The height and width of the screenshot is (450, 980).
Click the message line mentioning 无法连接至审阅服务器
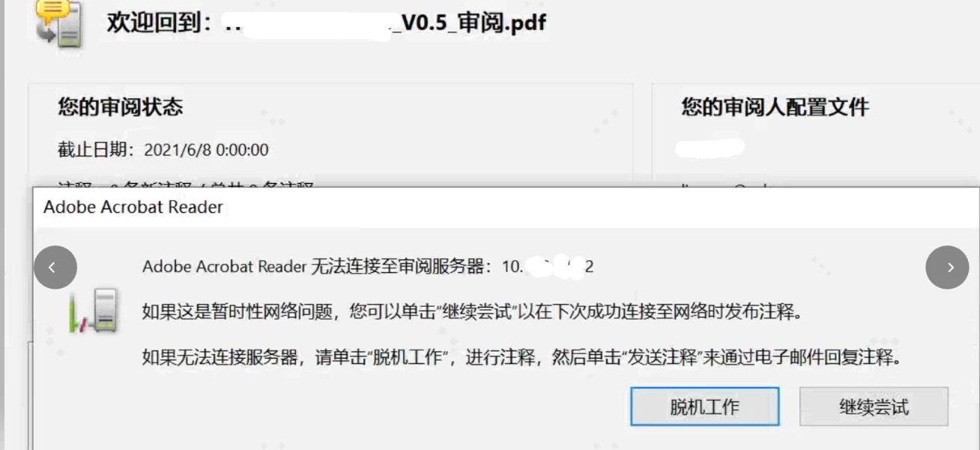coord(368,267)
